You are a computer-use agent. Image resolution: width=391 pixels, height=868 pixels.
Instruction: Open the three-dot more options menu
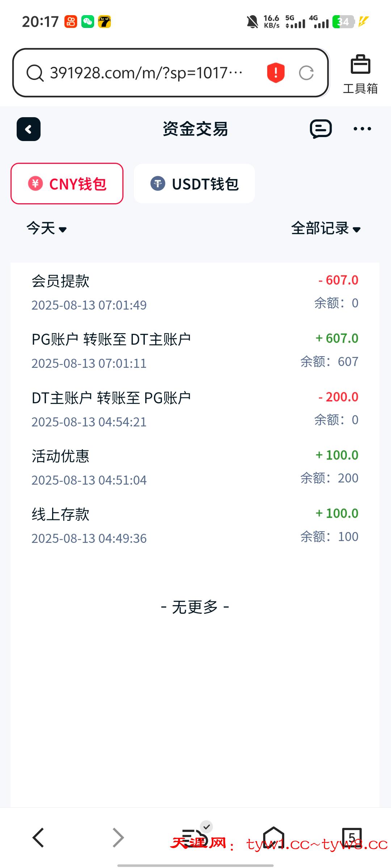click(362, 129)
